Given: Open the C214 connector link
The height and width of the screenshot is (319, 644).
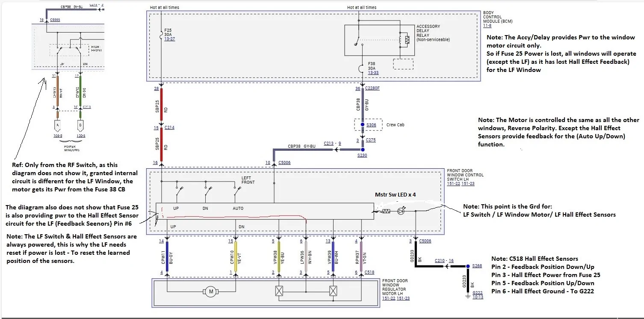Looking at the screenshot, I should click(168, 128).
